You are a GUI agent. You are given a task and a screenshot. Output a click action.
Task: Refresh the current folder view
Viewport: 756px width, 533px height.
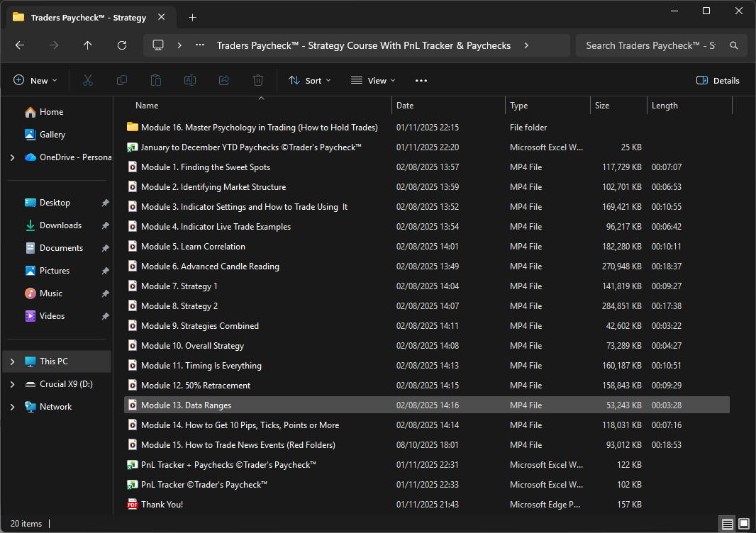pos(122,45)
